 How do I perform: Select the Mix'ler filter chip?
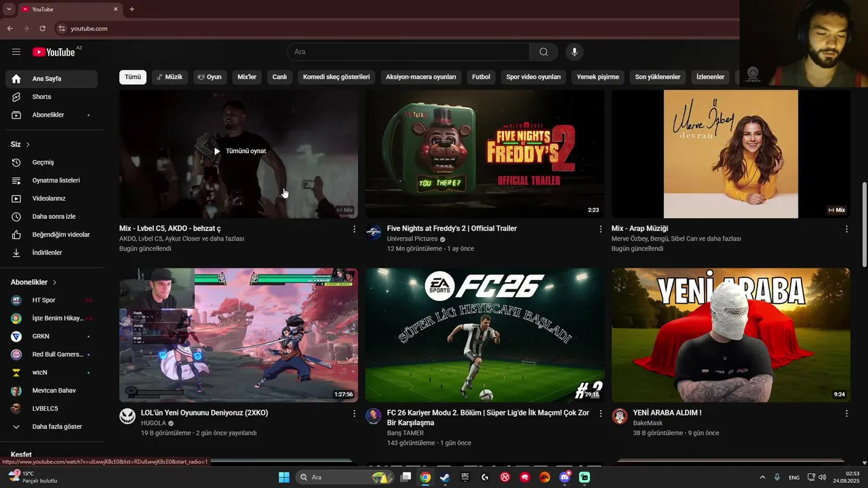(x=247, y=77)
